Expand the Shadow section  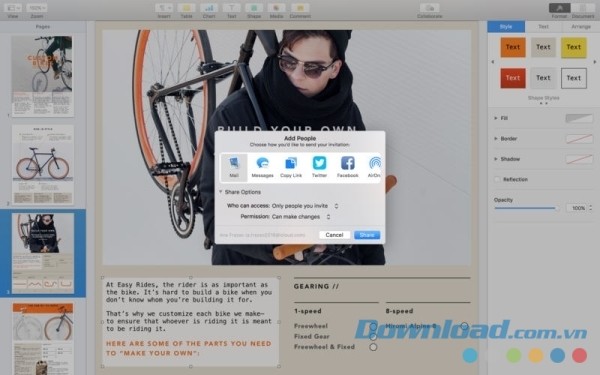click(x=496, y=159)
